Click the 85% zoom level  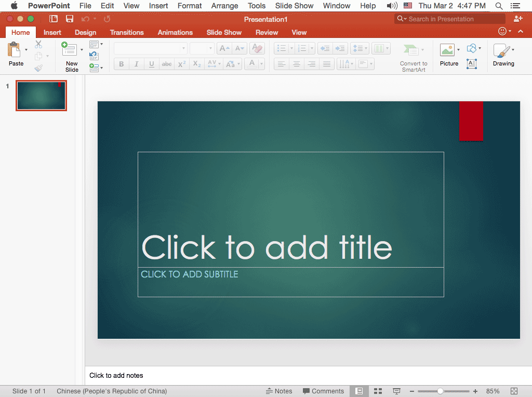pyautogui.click(x=493, y=391)
